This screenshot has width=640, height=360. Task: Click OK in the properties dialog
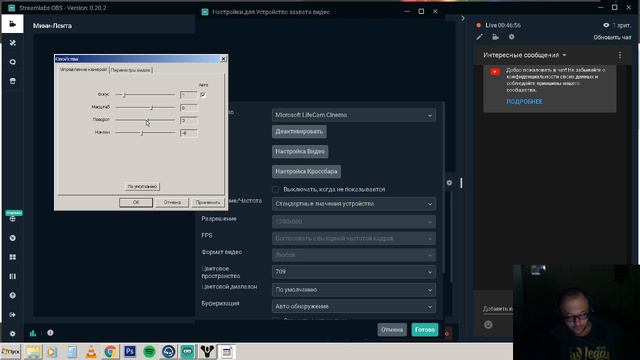pos(136,202)
